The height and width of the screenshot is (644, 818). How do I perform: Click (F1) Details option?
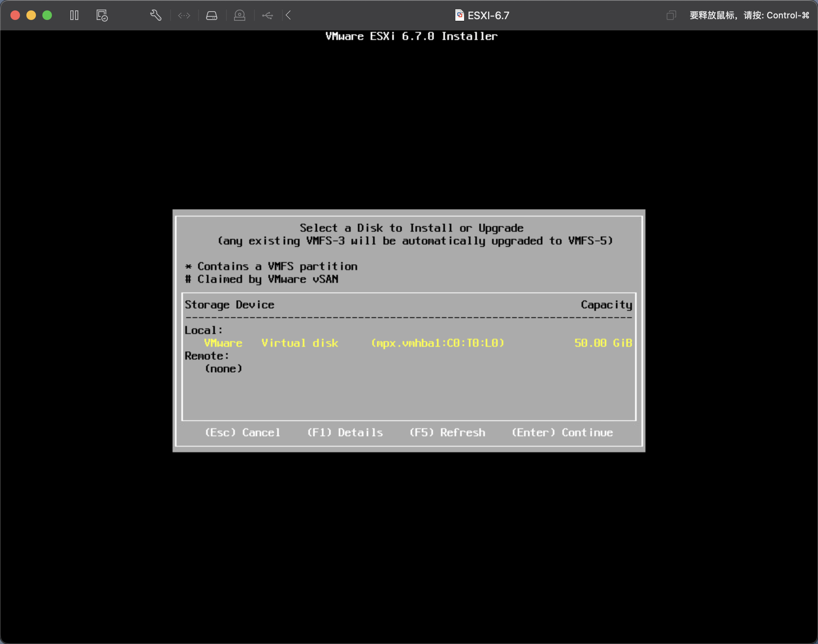(345, 433)
